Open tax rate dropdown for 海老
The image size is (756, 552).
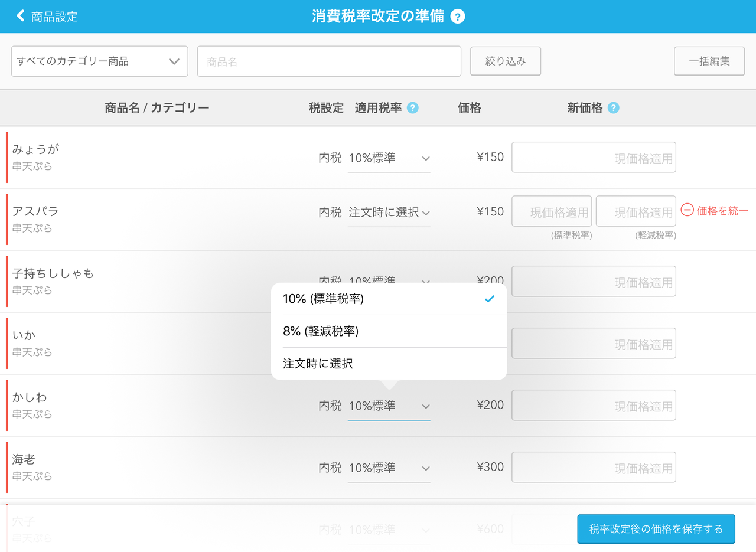tap(389, 468)
